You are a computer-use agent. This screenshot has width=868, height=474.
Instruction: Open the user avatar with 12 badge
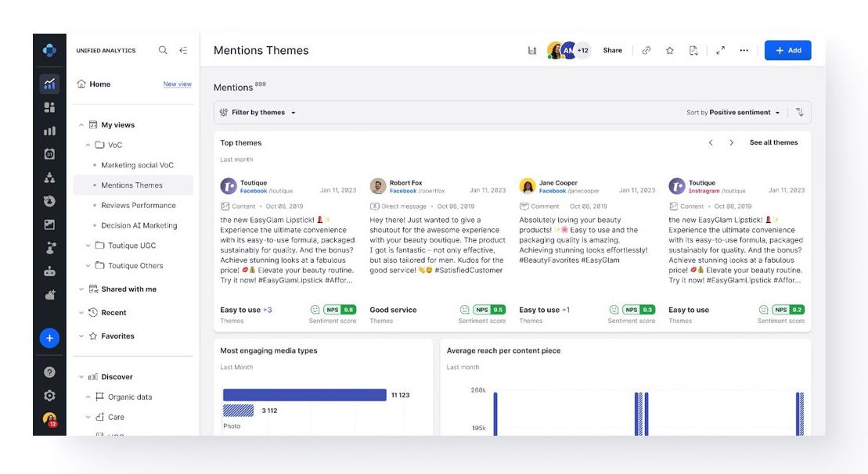click(50, 420)
